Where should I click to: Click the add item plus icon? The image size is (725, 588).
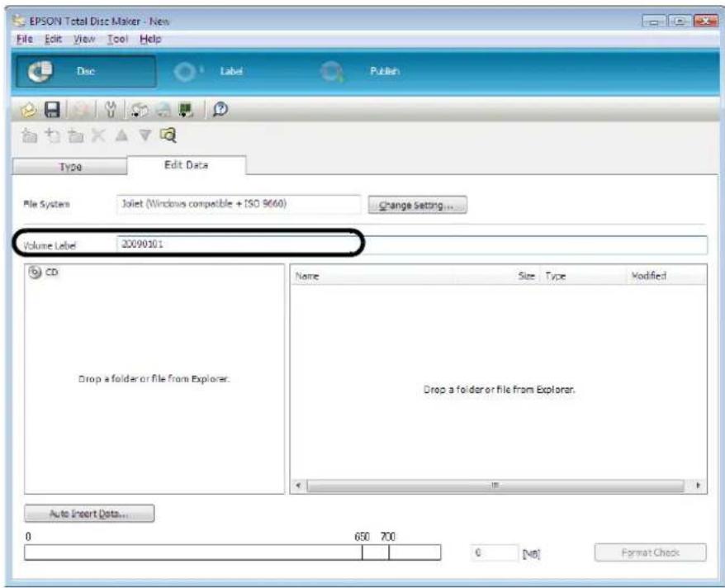(52, 135)
